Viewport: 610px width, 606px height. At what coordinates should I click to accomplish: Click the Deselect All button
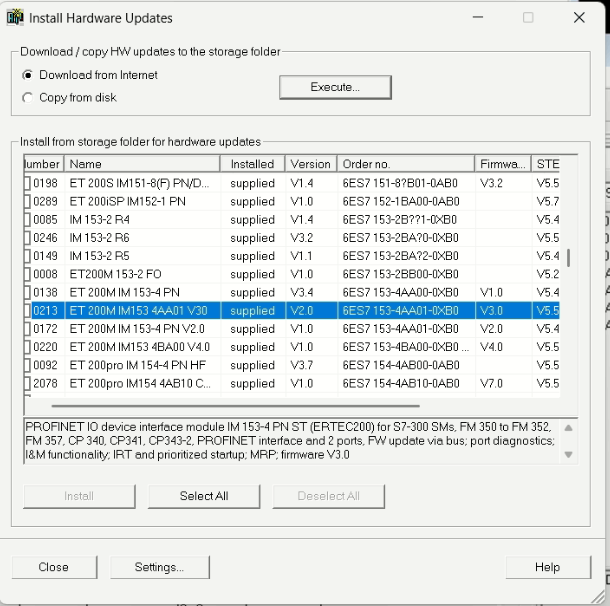(x=328, y=496)
